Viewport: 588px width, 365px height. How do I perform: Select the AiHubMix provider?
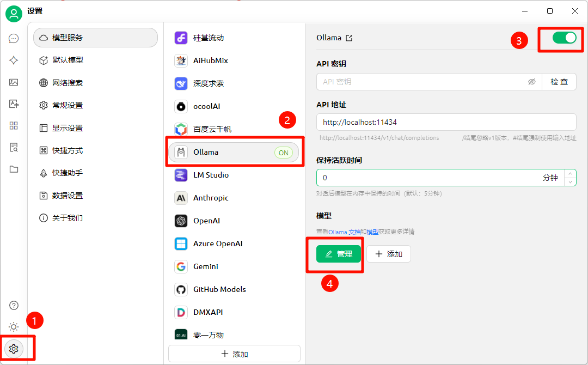point(234,61)
